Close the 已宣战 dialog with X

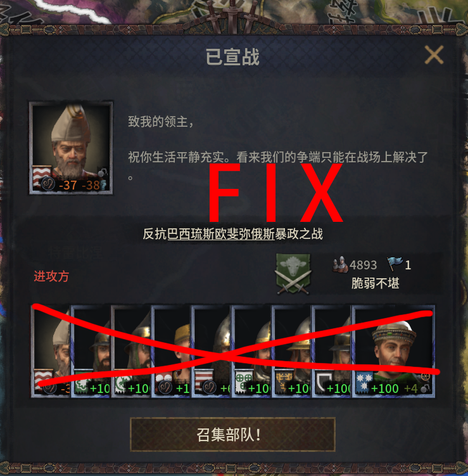coord(434,55)
